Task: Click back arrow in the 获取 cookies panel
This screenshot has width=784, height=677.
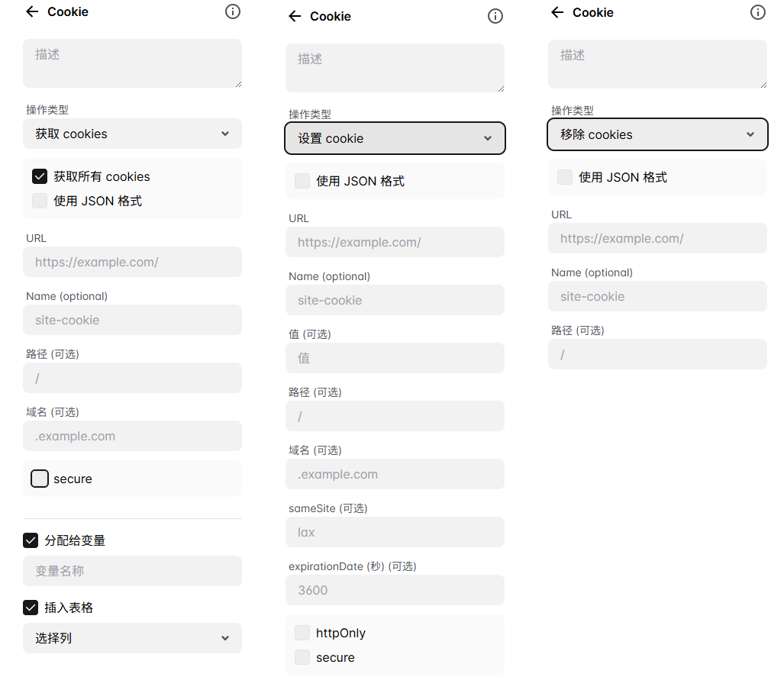Action: (x=32, y=11)
